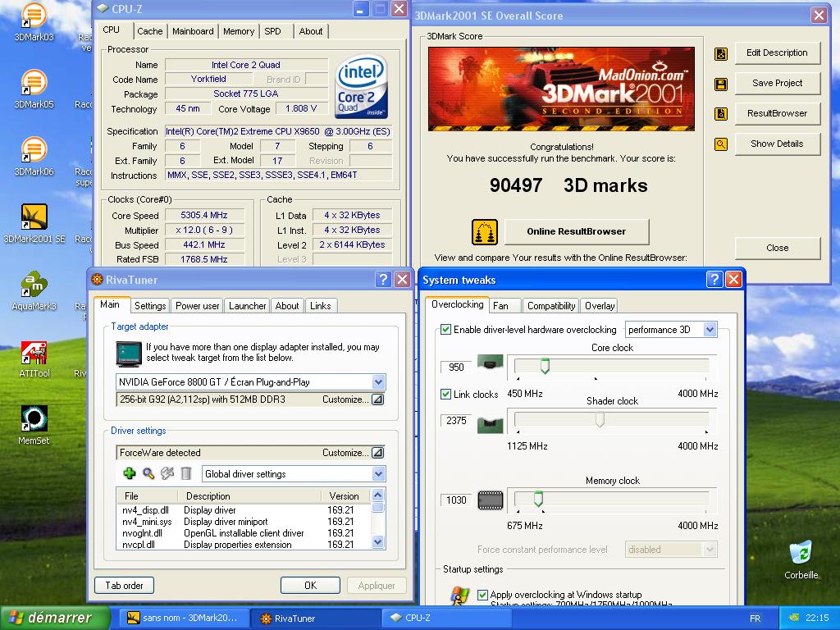The image size is (840, 630).
Task: Switch to the Cache tab in CPU-Z
Action: (149, 31)
